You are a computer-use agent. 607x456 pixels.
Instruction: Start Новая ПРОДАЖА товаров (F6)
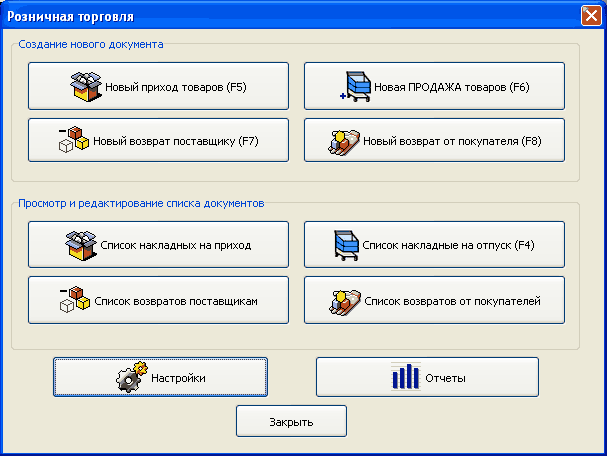(x=434, y=86)
